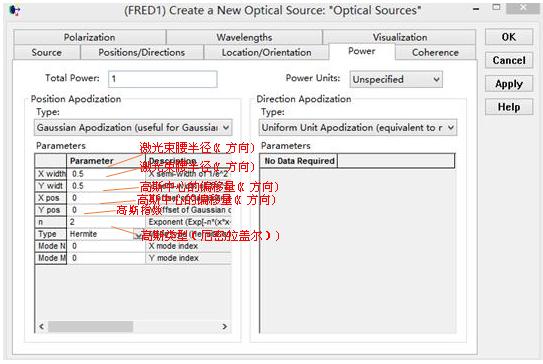Click the Apply button

(509, 84)
